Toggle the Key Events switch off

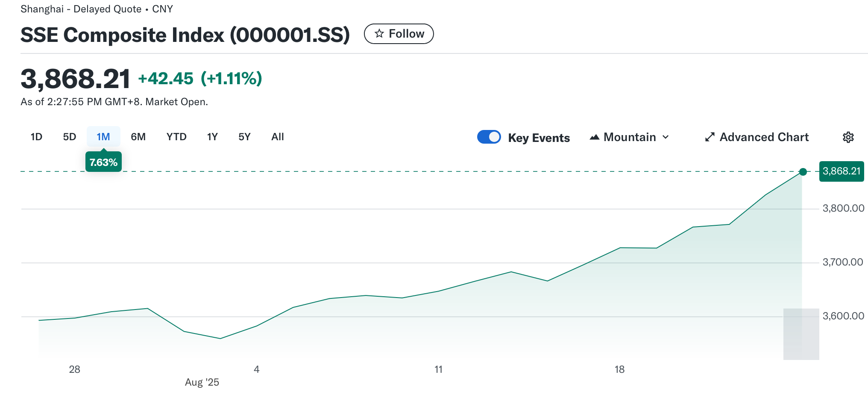point(489,137)
